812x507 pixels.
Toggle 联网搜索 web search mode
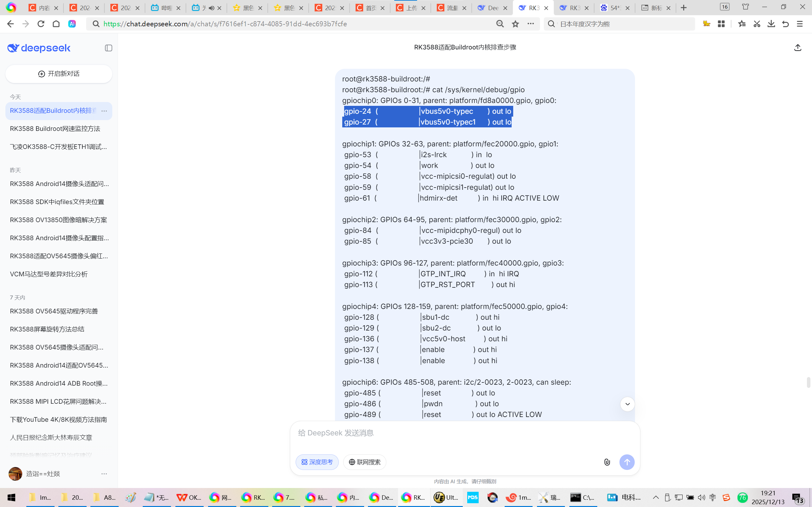coord(364,462)
